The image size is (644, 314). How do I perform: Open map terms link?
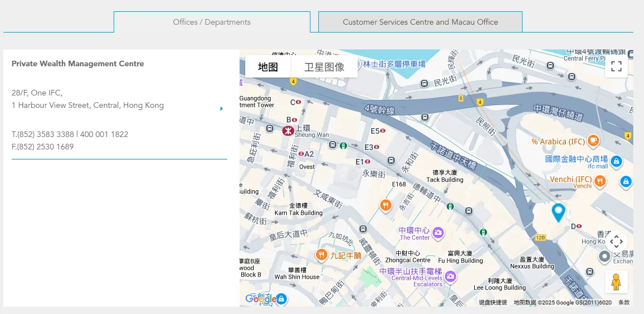624,303
